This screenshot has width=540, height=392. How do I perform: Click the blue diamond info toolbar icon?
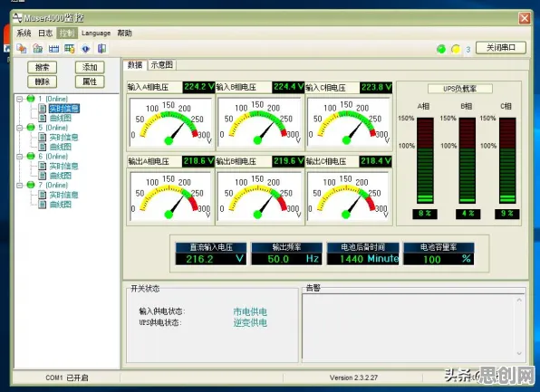[x=86, y=49]
